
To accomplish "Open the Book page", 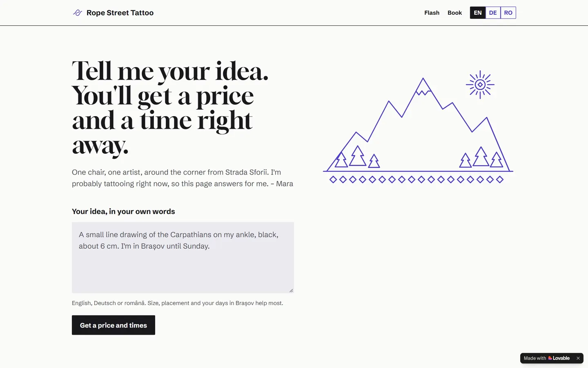I will [x=454, y=13].
